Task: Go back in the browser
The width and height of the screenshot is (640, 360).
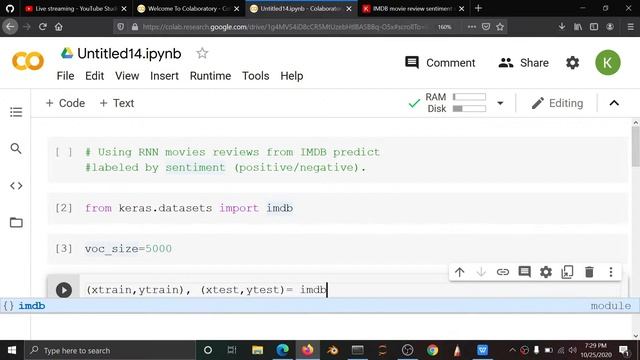Action: pos(10,27)
